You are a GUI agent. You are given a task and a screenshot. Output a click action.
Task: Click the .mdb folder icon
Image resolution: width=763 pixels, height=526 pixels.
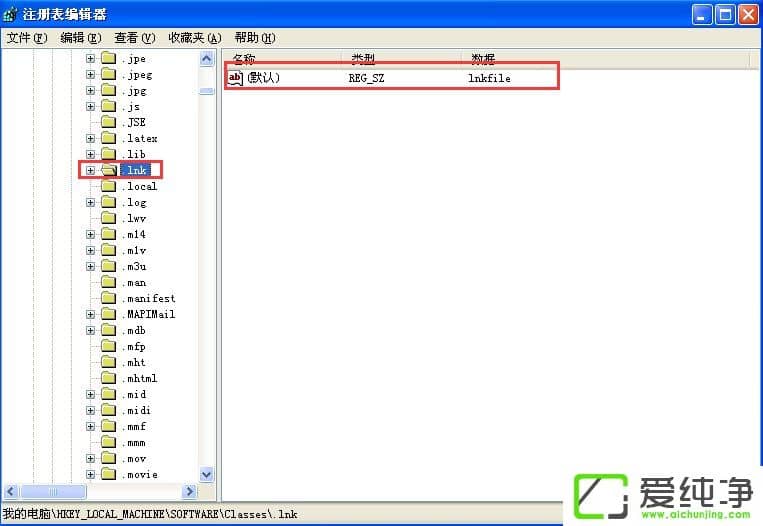pyautogui.click(x=109, y=330)
